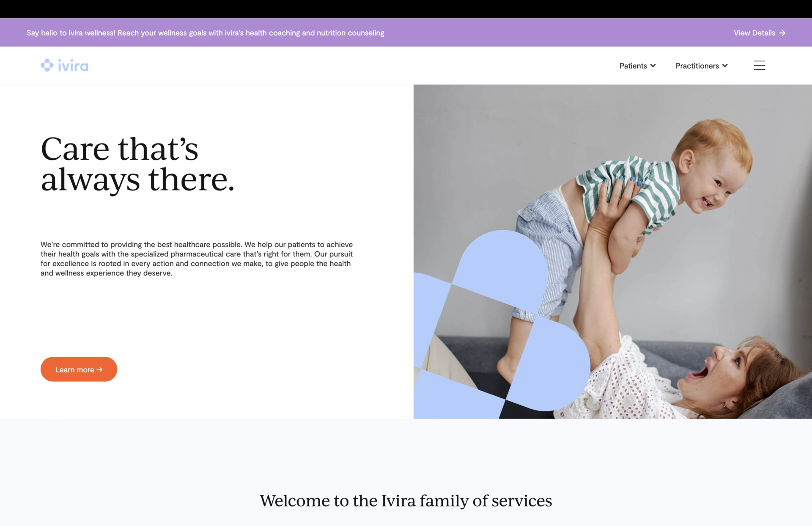812x526 pixels.
Task: Click the purple announcement banner background
Action: (x=550, y=32)
